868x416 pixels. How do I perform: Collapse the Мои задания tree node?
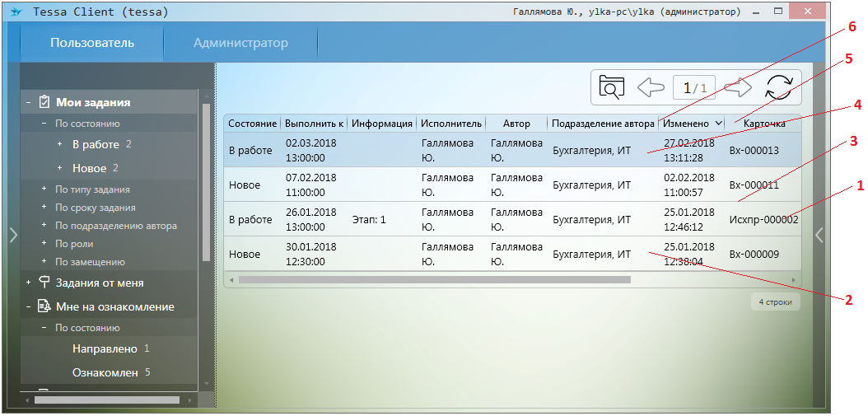pos(29,103)
